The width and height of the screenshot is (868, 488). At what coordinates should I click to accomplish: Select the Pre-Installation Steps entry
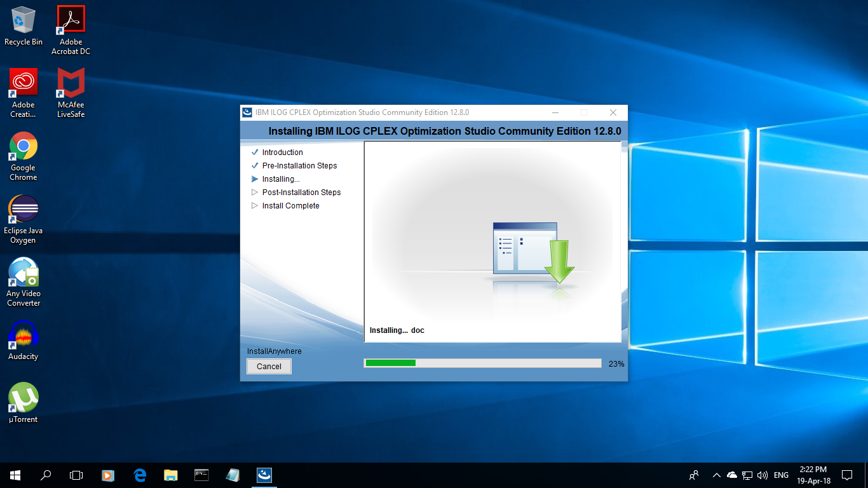(299, 166)
